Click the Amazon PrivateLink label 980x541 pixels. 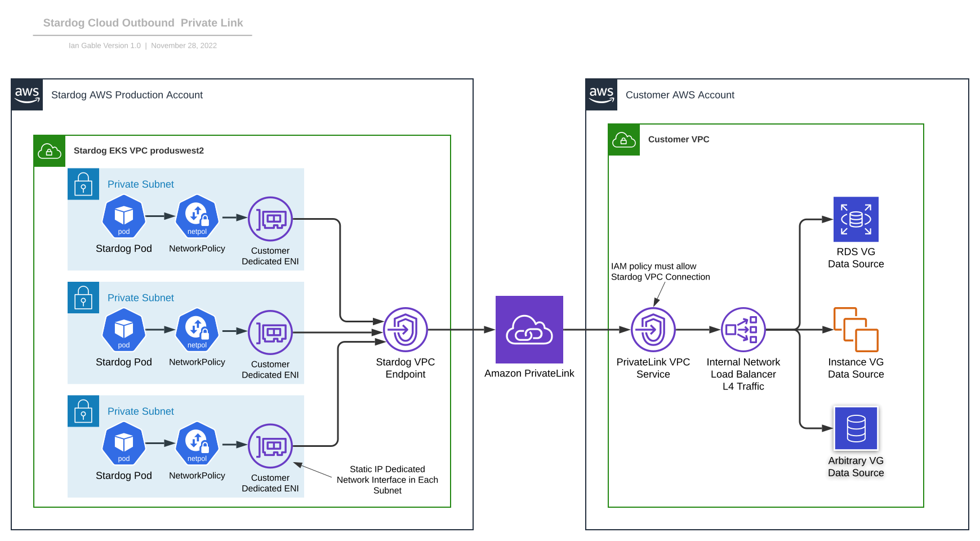[529, 373]
